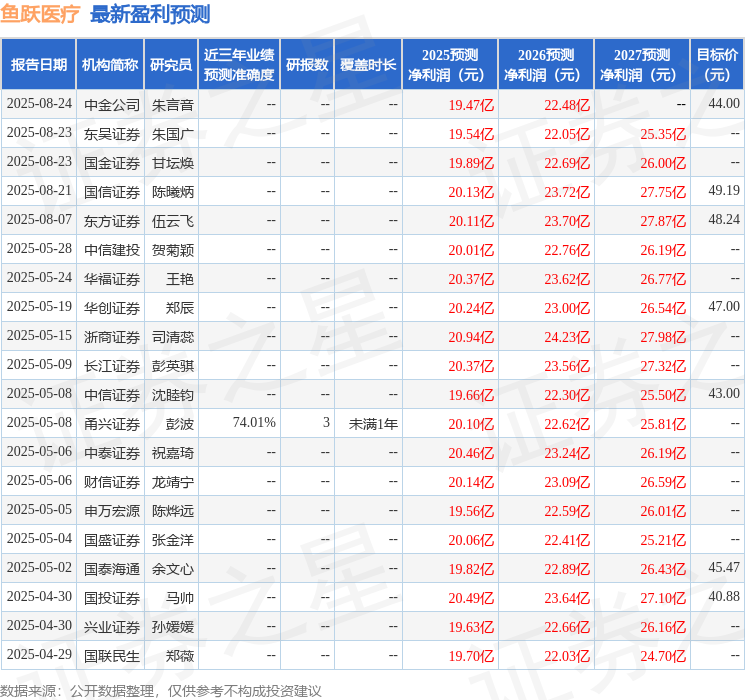Click analyst name 彭波
The width and height of the screenshot is (745, 700).
(180, 424)
